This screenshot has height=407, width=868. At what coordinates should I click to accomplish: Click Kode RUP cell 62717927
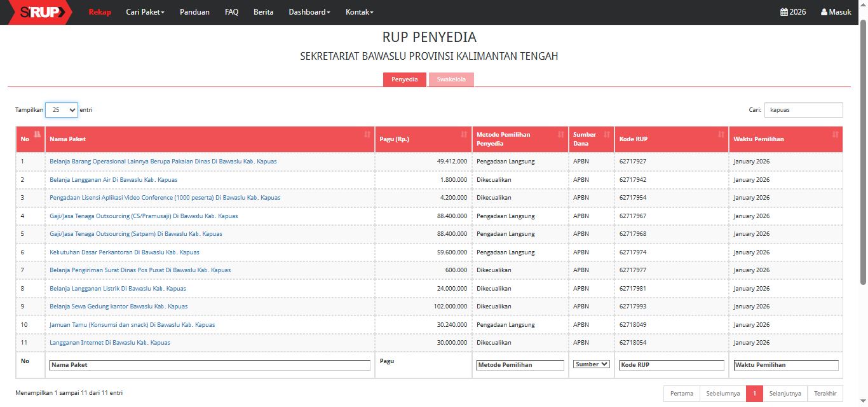tap(633, 162)
